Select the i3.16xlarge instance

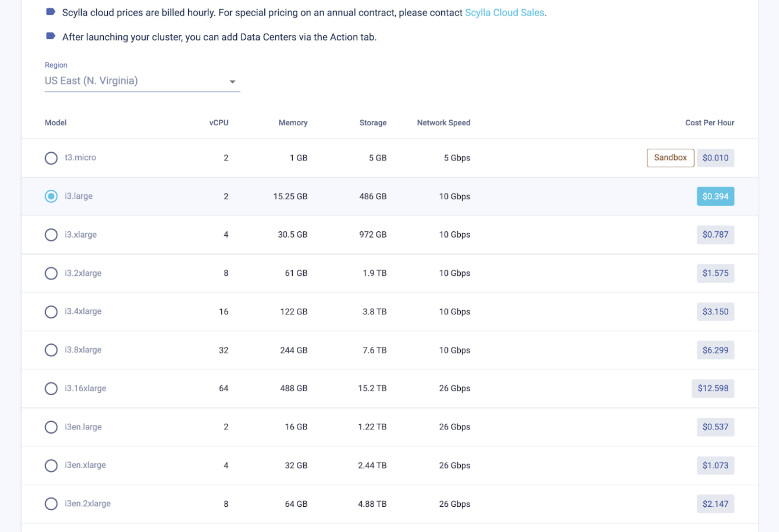51,389
